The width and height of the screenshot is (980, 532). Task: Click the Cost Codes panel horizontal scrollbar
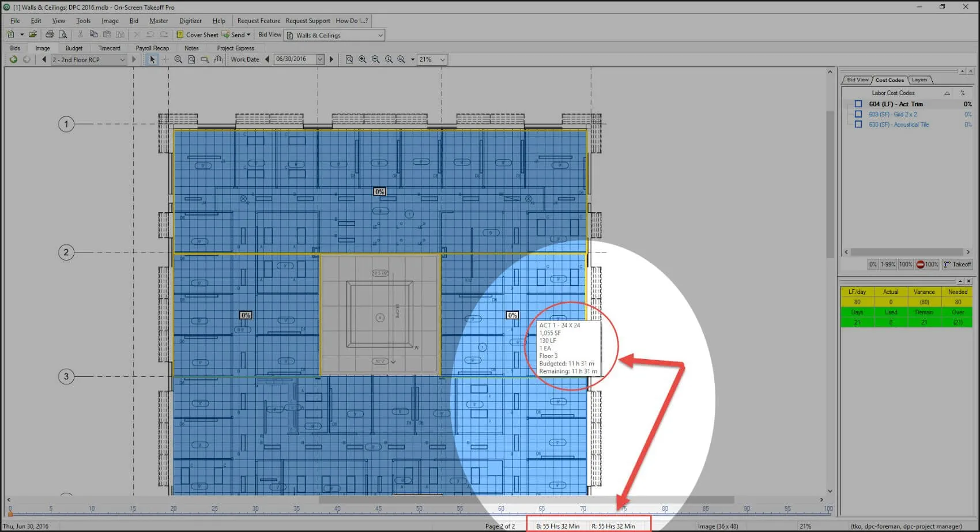pos(907,252)
